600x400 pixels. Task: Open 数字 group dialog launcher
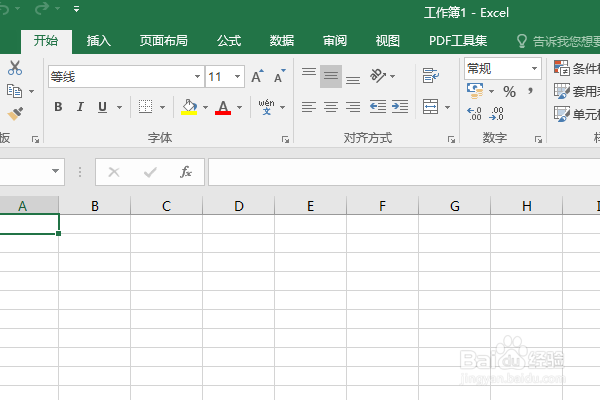click(538, 140)
